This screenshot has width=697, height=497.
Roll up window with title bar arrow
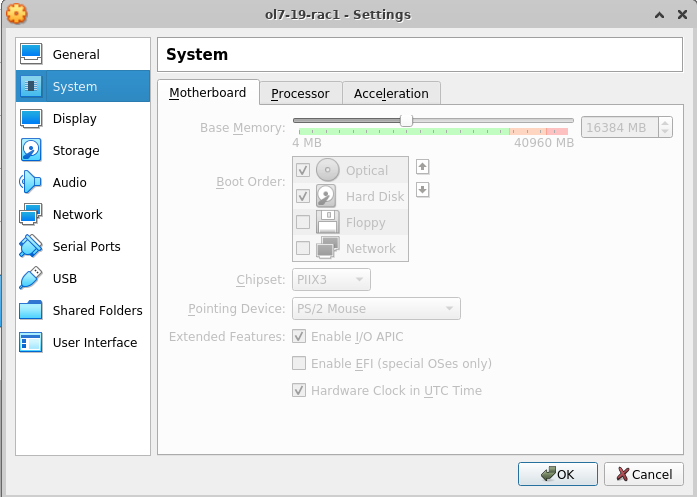click(660, 15)
